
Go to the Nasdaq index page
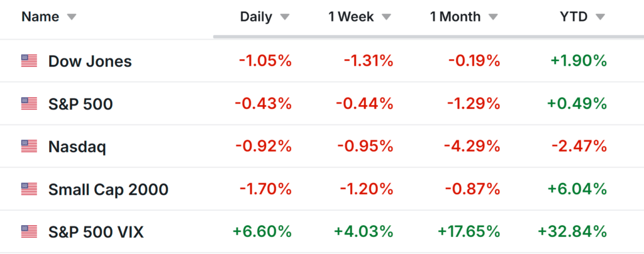pos(77,146)
